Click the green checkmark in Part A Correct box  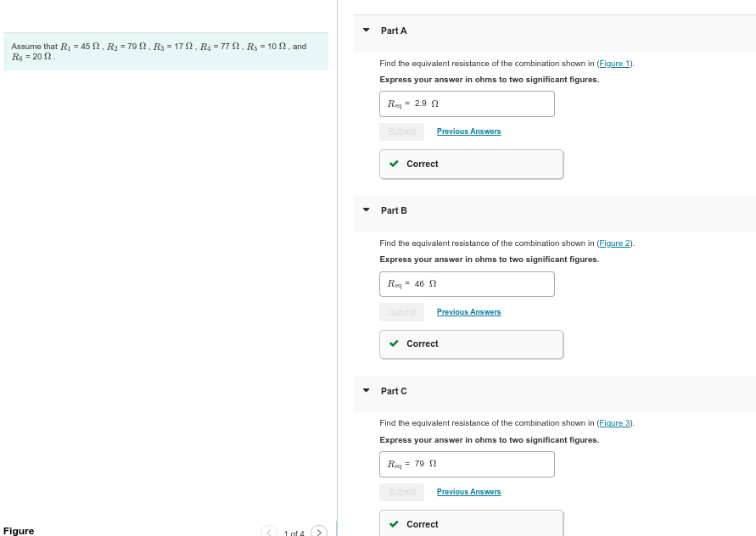coord(394,164)
